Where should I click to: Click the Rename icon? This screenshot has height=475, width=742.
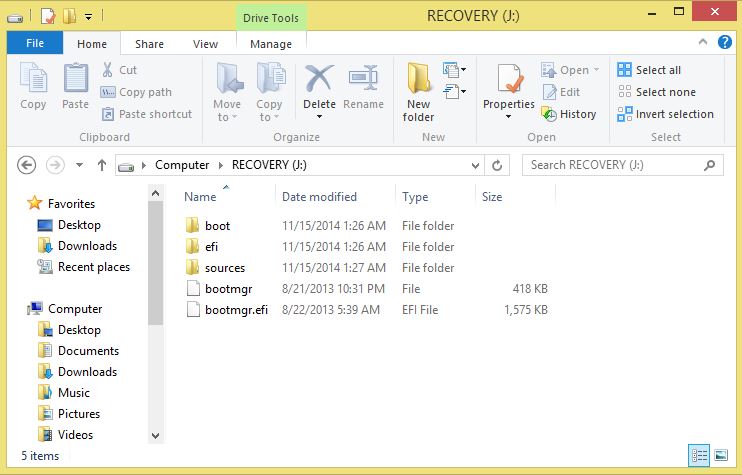tap(363, 78)
